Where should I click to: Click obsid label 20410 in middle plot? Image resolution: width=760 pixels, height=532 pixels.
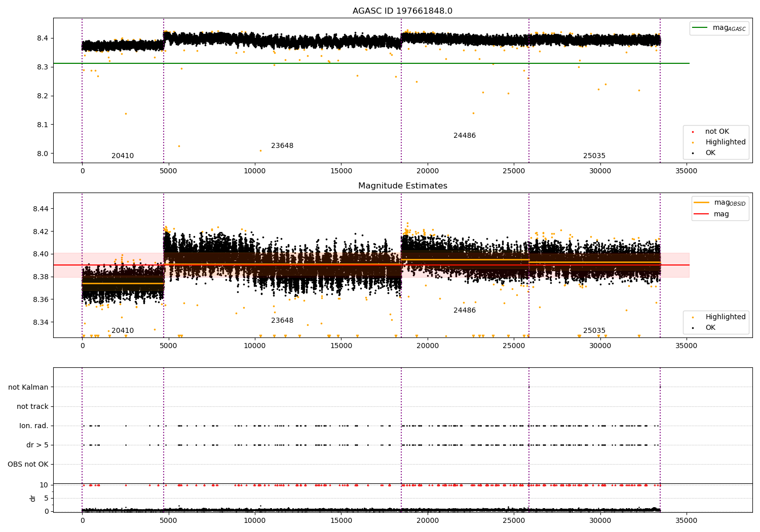pos(123,330)
